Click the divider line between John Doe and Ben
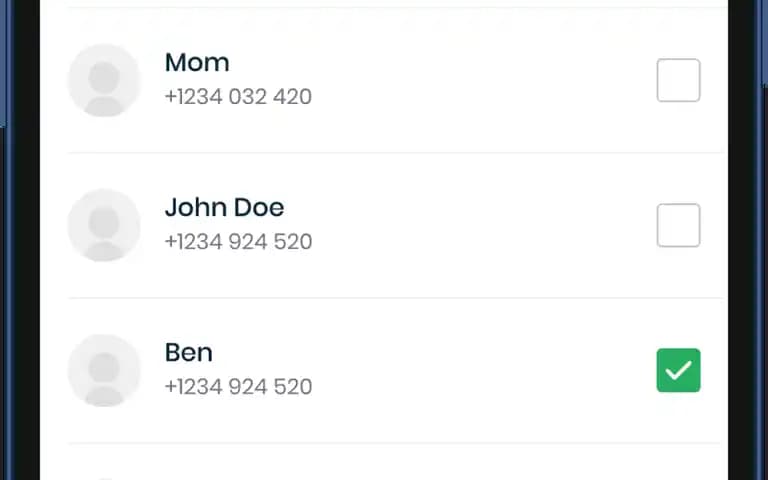Image resolution: width=768 pixels, height=480 pixels. (x=395, y=298)
